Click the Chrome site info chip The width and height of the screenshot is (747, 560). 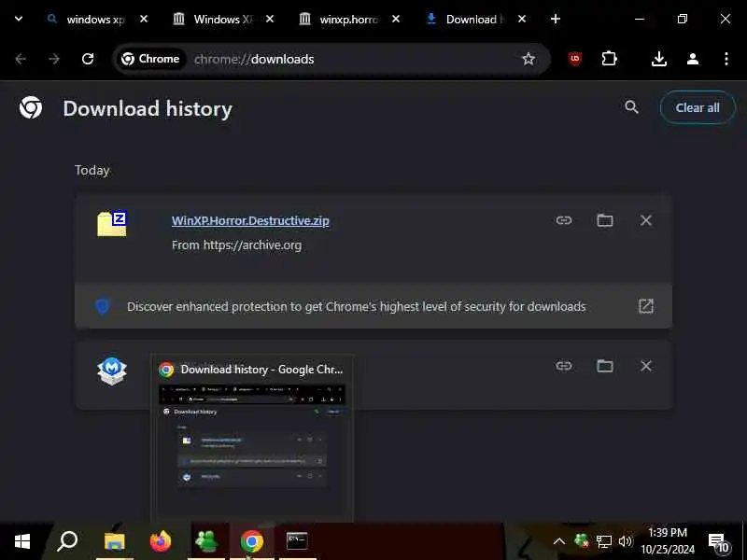coord(151,59)
